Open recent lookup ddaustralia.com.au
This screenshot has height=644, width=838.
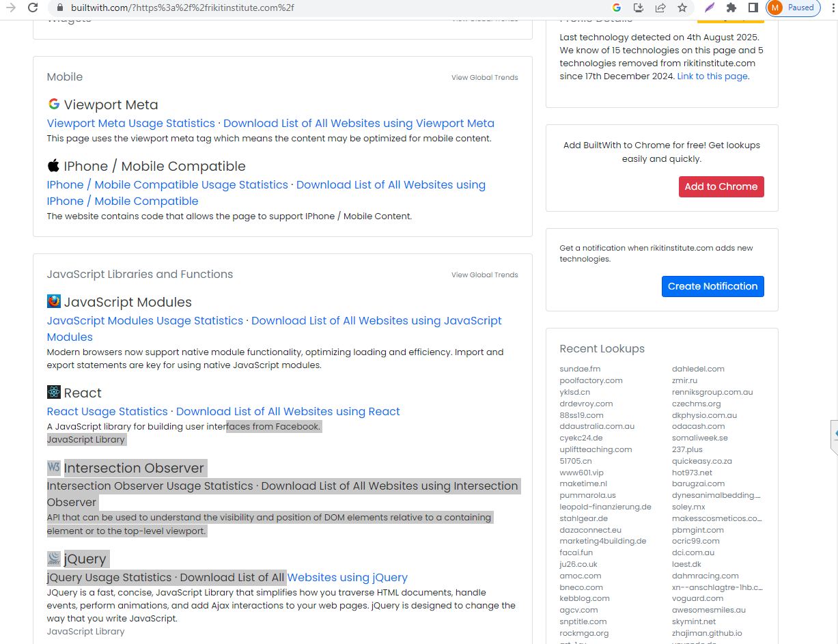point(597,426)
